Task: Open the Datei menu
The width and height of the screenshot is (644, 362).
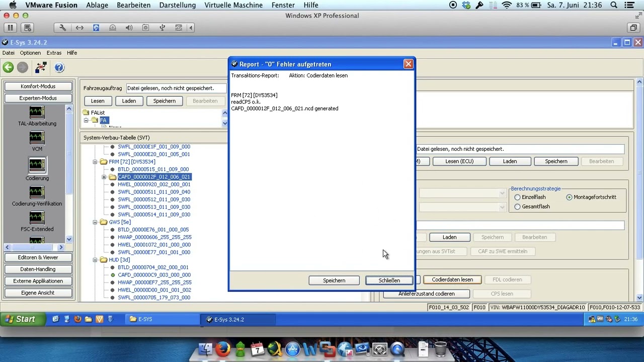Action: pyautogui.click(x=9, y=53)
